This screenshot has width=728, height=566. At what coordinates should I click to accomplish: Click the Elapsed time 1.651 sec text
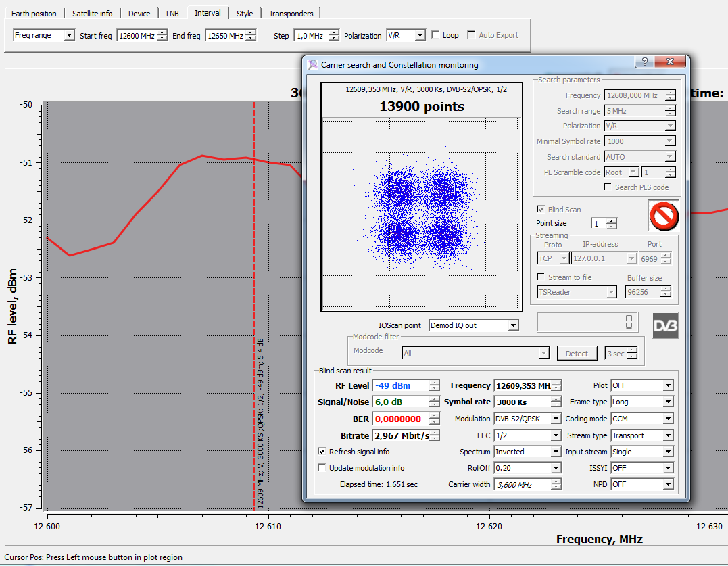click(x=379, y=484)
